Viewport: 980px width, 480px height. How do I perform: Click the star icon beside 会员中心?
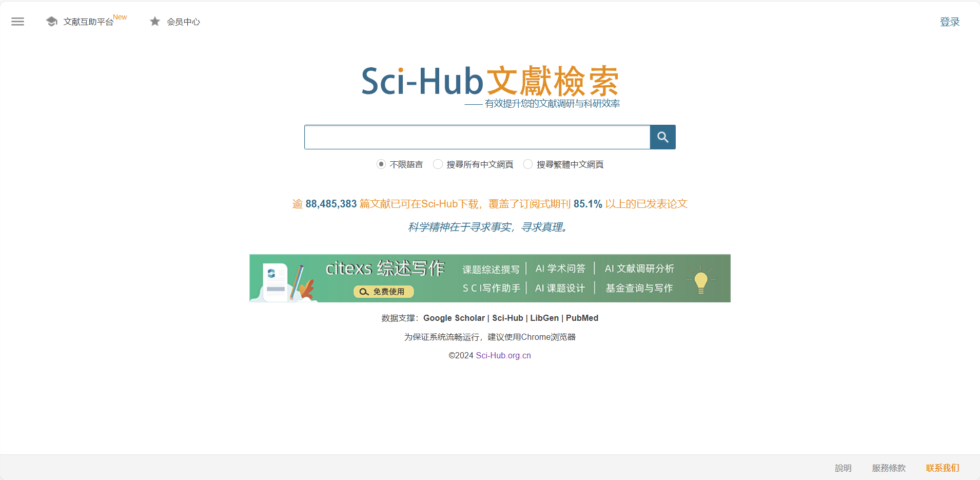(155, 21)
